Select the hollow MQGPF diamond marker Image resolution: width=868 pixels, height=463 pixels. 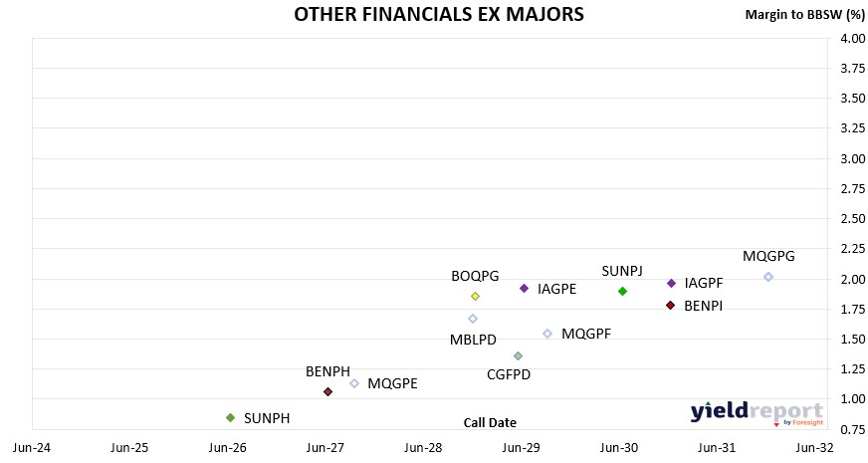(547, 334)
